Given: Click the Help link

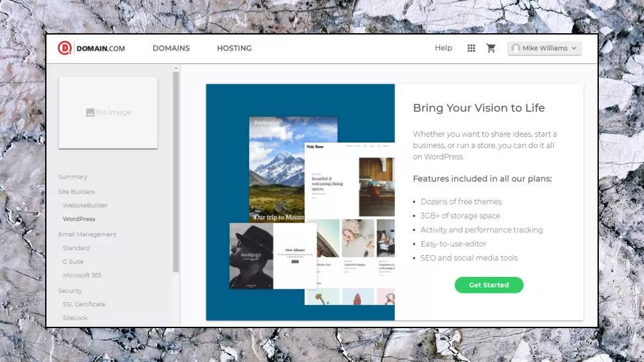Looking at the screenshot, I should tap(443, 48).
